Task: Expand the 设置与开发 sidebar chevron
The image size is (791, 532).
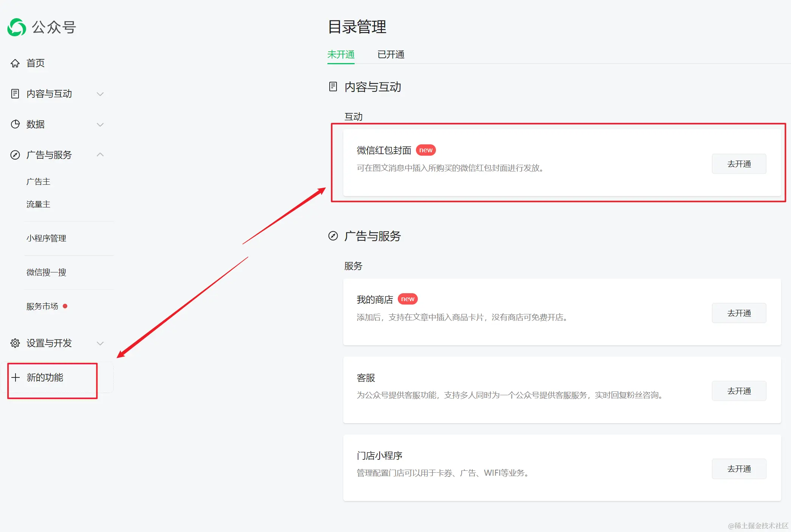Action: coord(100,343)
